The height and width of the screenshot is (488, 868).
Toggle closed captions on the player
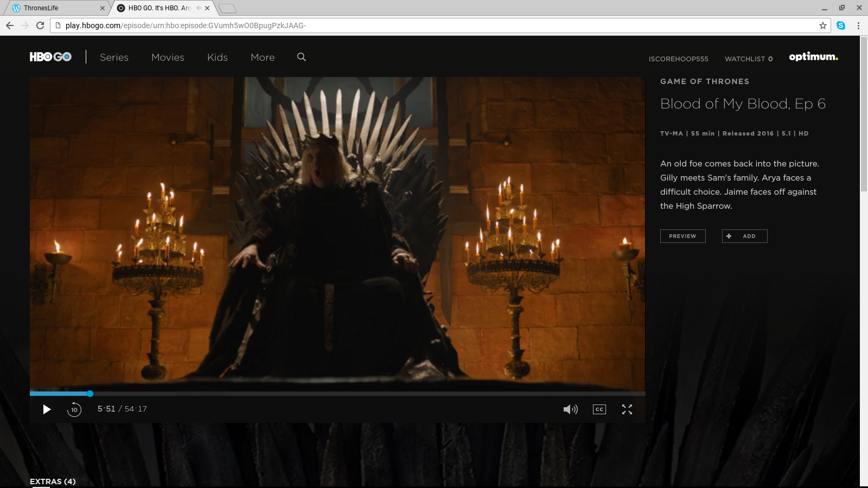point(599,409)
